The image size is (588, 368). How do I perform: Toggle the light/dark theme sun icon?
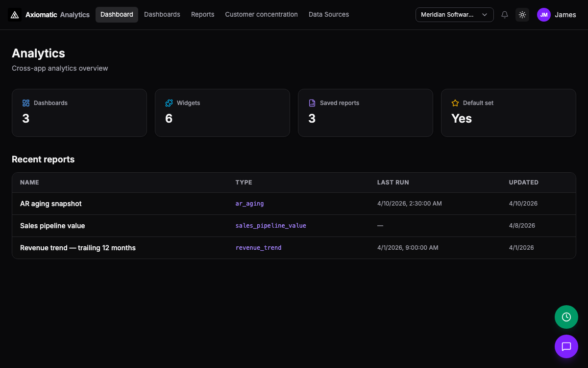[x=522, y=15]
